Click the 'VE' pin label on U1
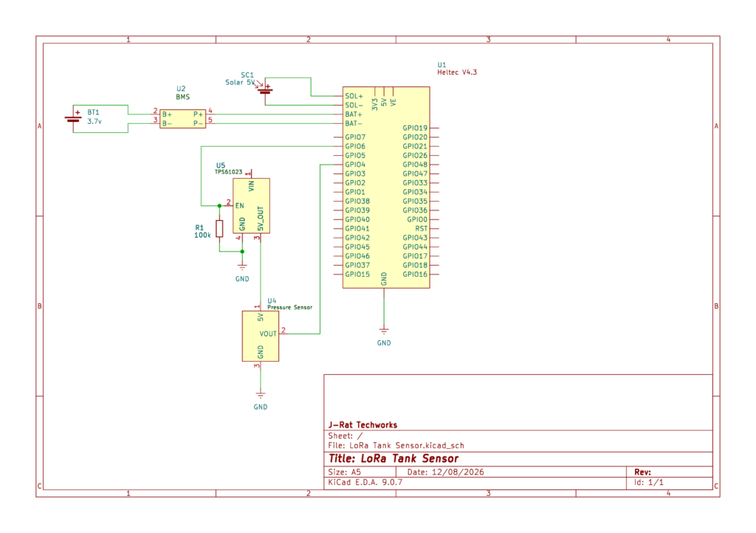Image resolution: width=756 pixels, height=533 pixels. tap(393, 103)
